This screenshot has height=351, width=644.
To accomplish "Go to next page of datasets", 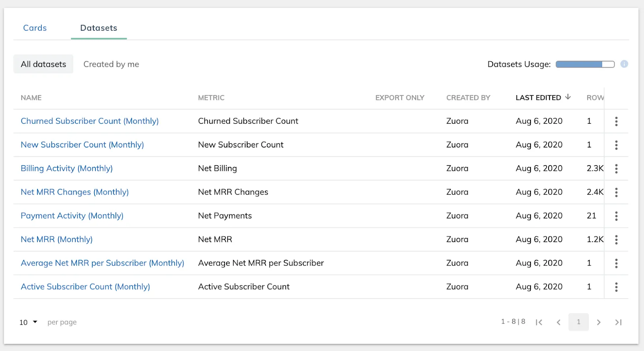I will point(599,322).
